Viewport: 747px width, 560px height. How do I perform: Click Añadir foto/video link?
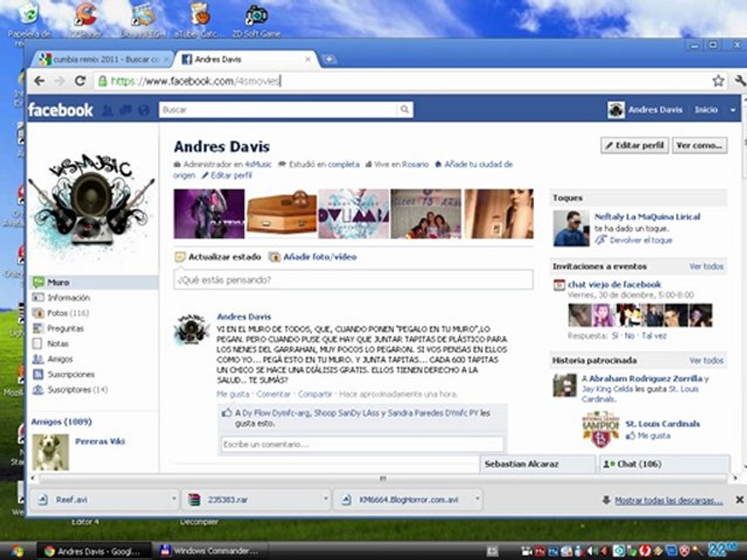tap(320, 257)
